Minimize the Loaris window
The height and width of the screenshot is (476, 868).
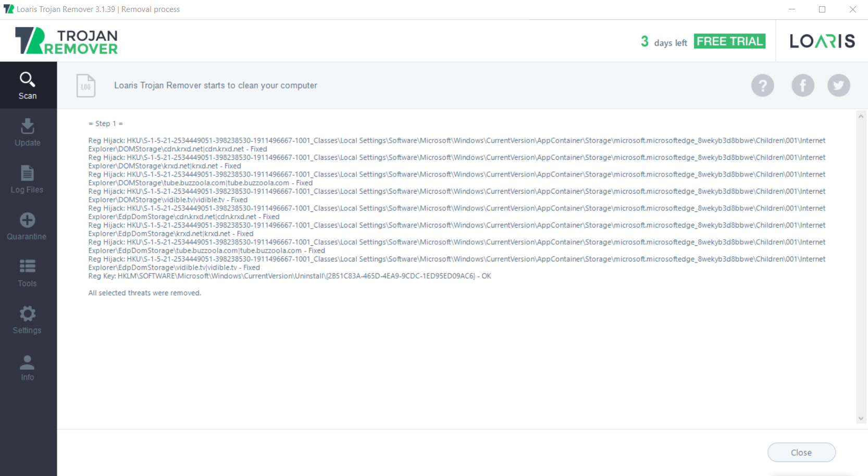point(792,9)
